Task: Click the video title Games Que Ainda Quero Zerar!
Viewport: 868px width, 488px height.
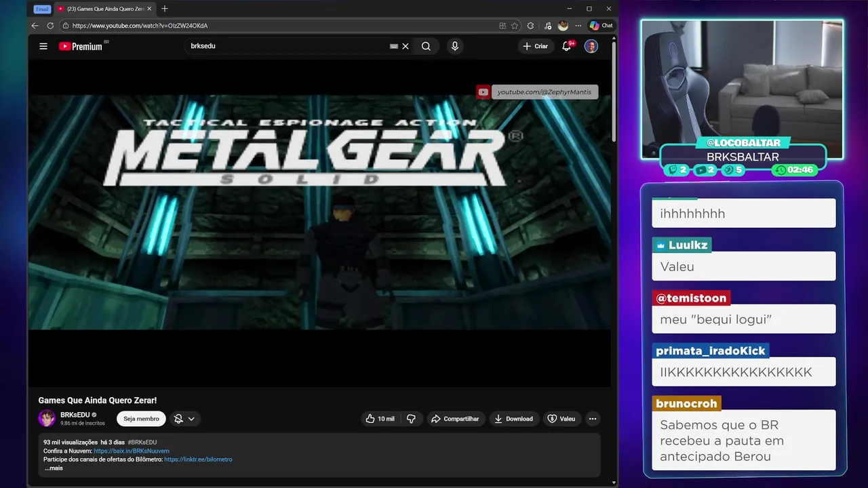Action: (x=98, y=401)
